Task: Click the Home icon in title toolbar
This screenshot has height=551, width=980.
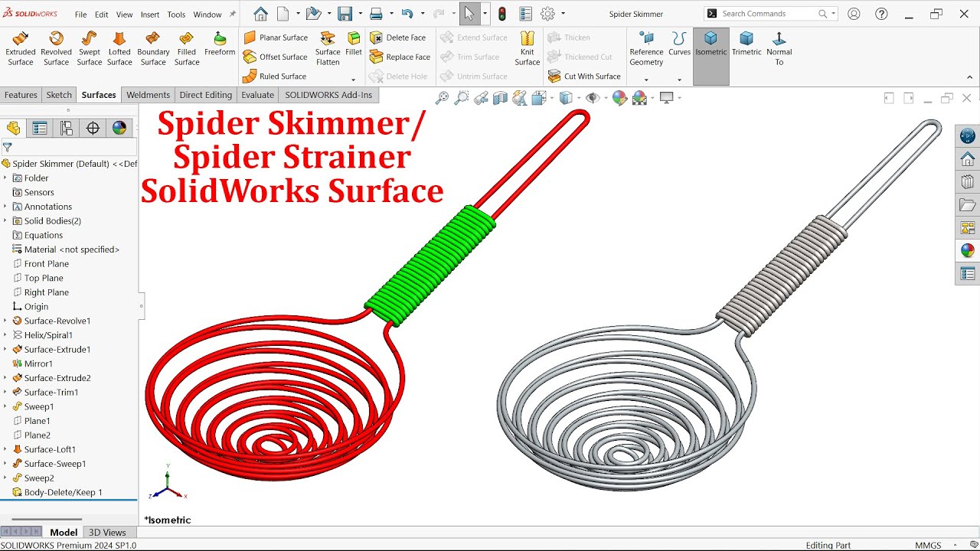Action: coord(260,14)
